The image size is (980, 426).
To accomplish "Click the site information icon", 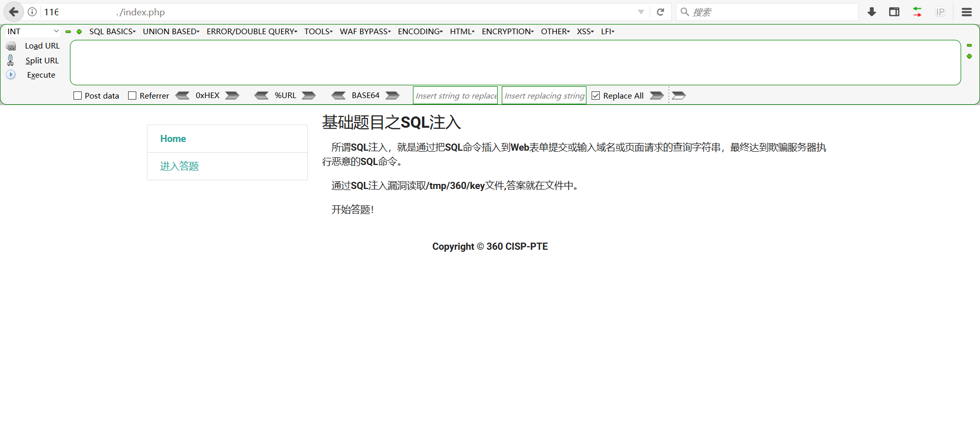I will (32, 12).
